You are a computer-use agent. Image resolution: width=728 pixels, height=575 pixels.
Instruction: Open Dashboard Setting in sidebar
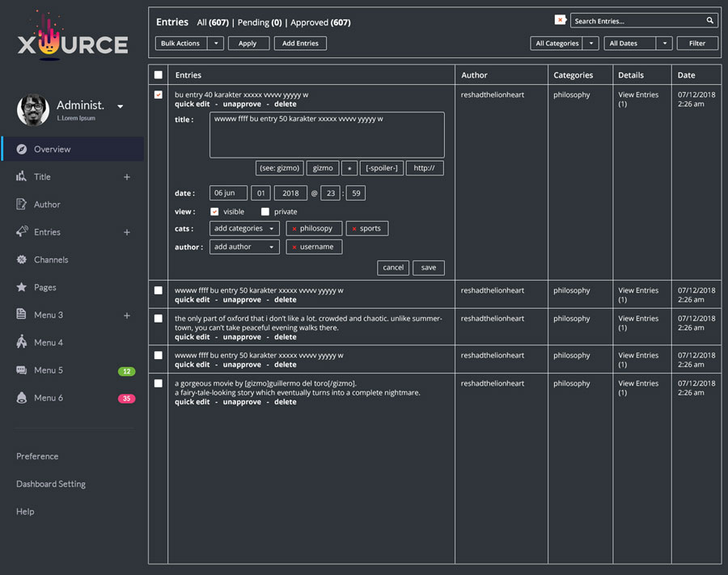click(51, 484)
